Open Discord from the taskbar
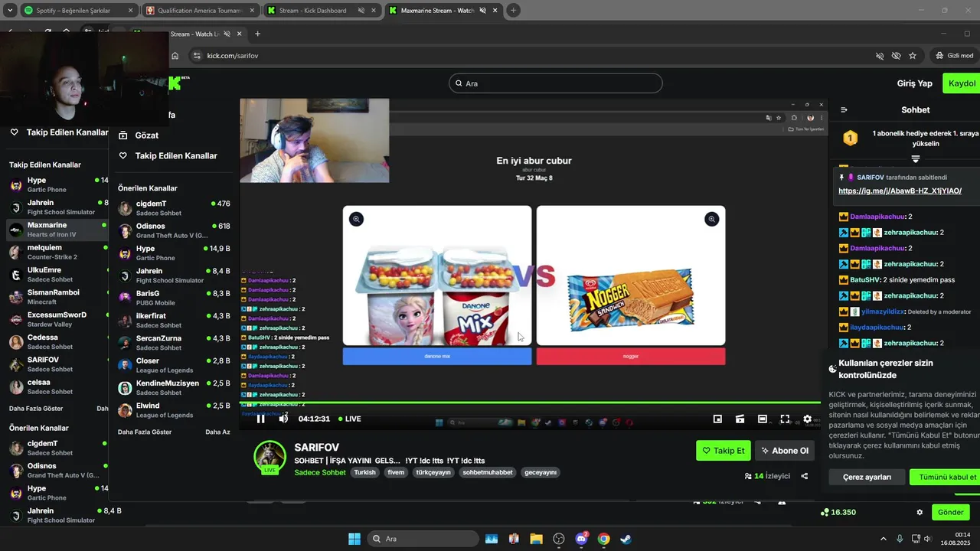 pyautogui.click(x=581, y=539)
